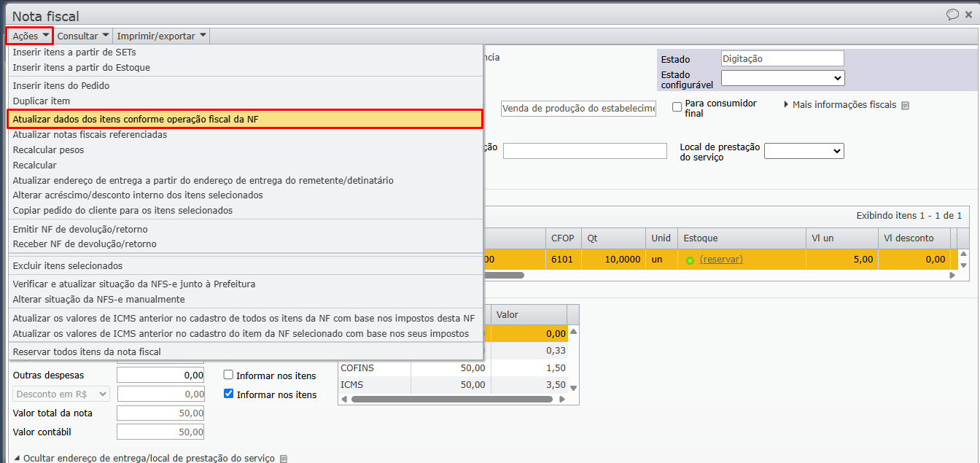Click the taxes table down scroll arrow
The image size is (980, 463).
coord(574,389)
